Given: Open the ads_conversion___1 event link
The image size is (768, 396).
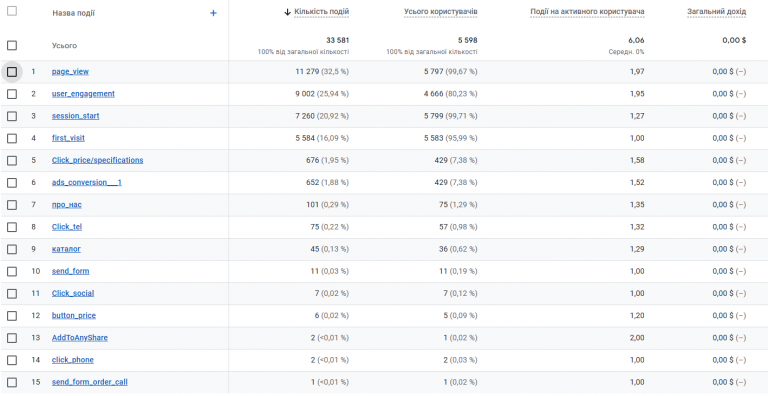Looking at the screenshot, I should pos(87,182).
